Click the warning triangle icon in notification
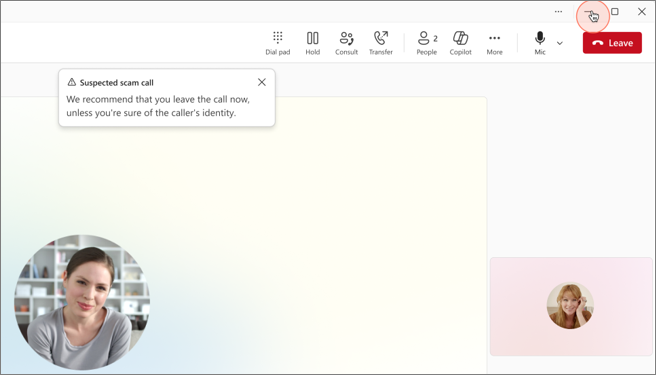 click(x=72, y=82)
